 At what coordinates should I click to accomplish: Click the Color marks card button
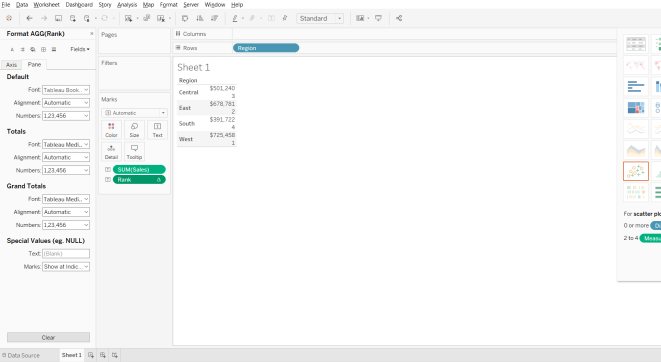tap(111, 130)
